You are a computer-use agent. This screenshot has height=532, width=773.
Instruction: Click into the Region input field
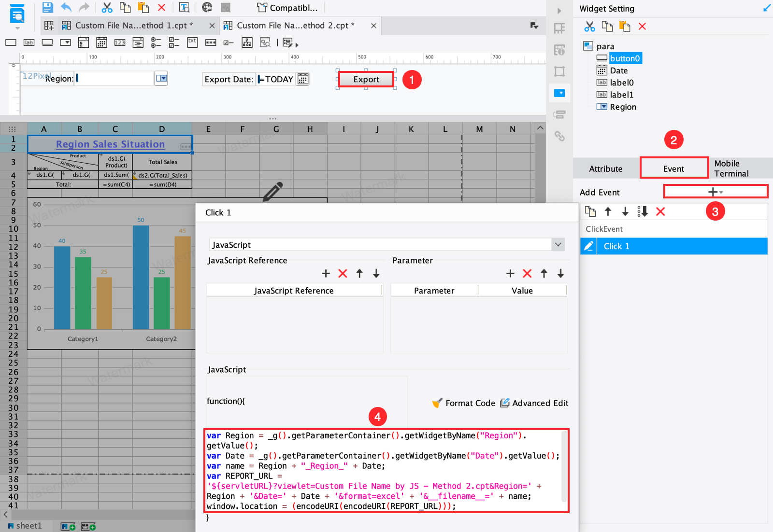coord(114,78)
